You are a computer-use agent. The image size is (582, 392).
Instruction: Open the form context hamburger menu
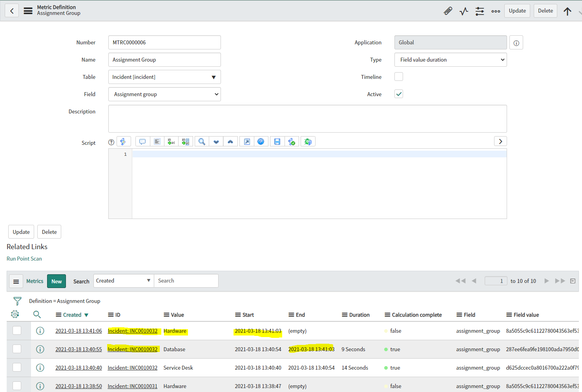coord(28,11)
